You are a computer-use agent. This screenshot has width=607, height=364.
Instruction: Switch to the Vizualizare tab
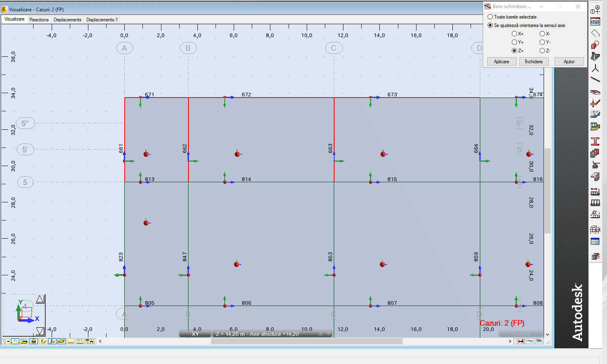(14, 19)
